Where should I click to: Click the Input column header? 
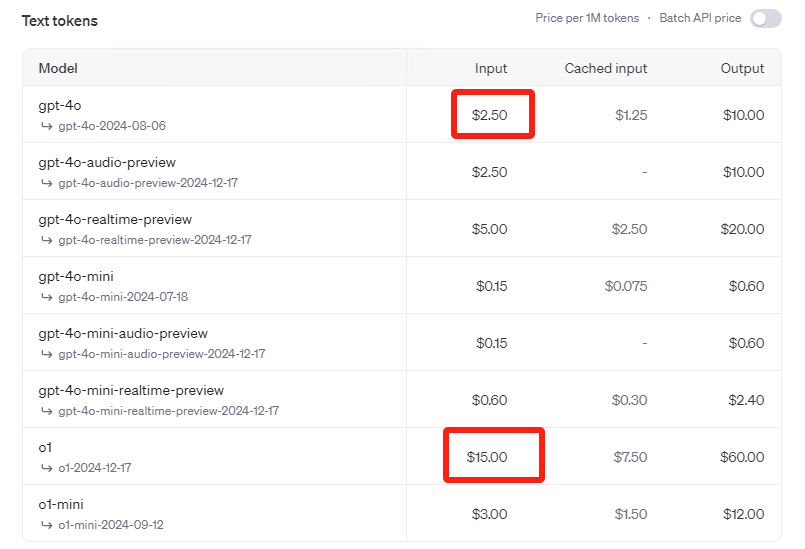491,69
